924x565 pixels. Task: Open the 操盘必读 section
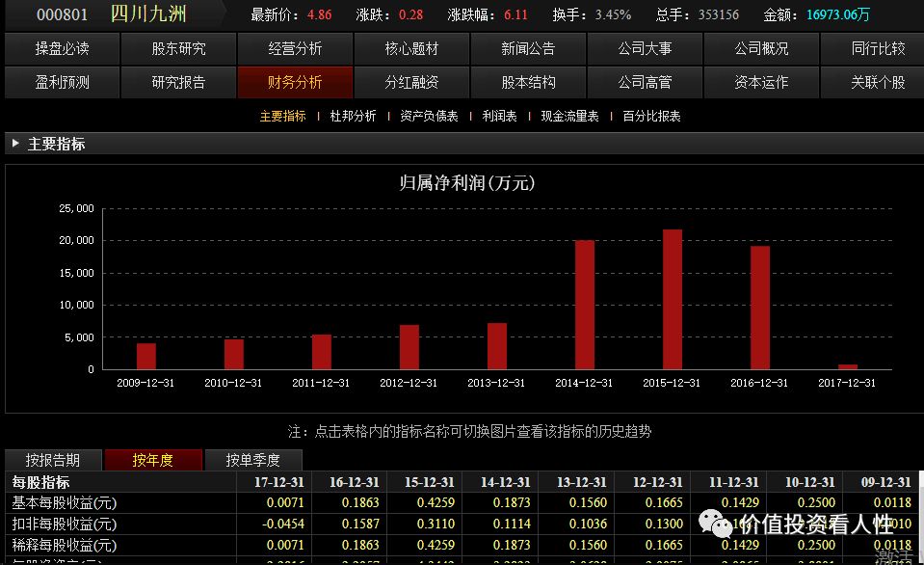tap(62, 48)
